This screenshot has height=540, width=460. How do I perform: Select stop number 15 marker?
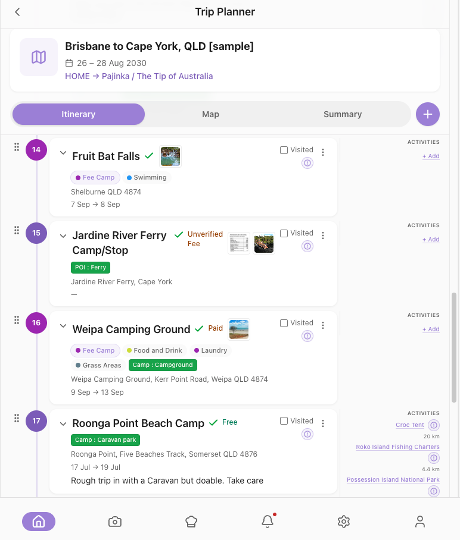coord(36,233)
